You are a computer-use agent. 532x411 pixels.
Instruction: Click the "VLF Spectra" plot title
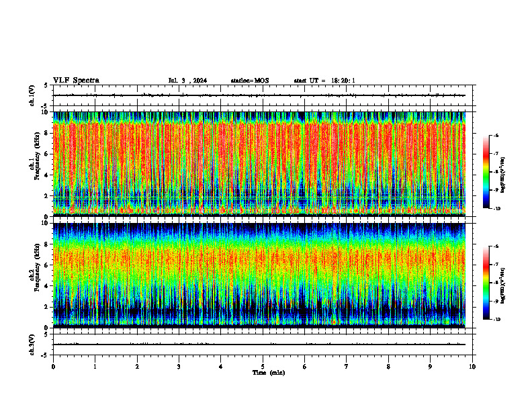pyautogui.click(x=76, y=81)
